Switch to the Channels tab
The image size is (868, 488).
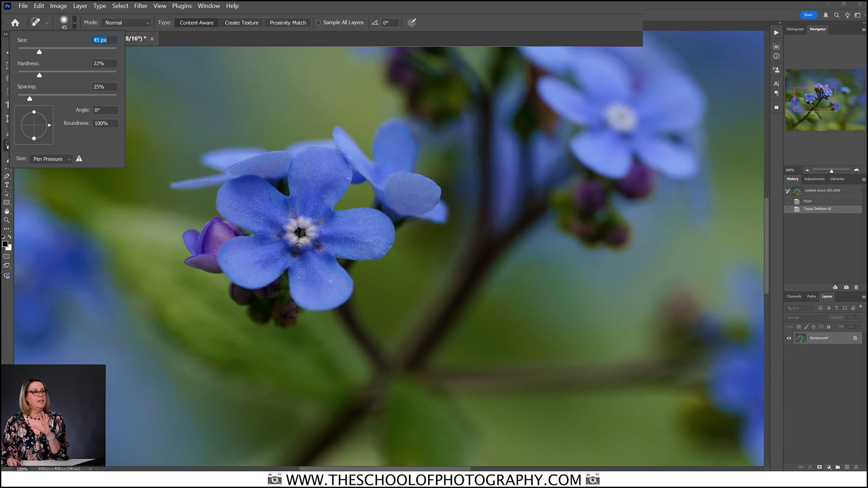click(794, 296)
